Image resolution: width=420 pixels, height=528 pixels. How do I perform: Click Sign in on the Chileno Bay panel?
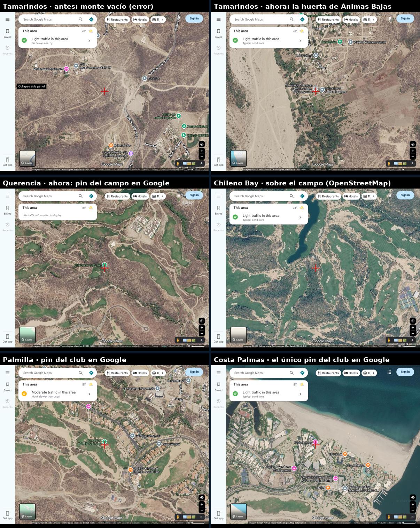click(x=405, y=195)
